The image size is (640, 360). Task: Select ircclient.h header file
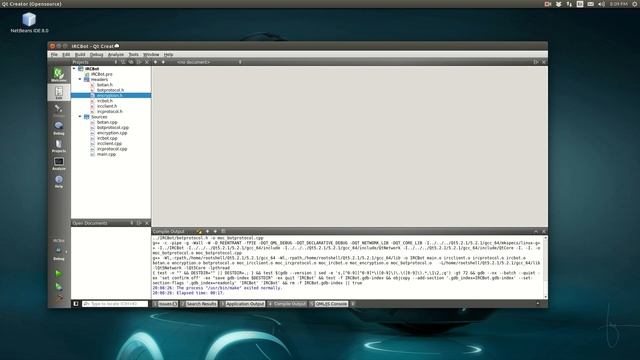[107, 106]
